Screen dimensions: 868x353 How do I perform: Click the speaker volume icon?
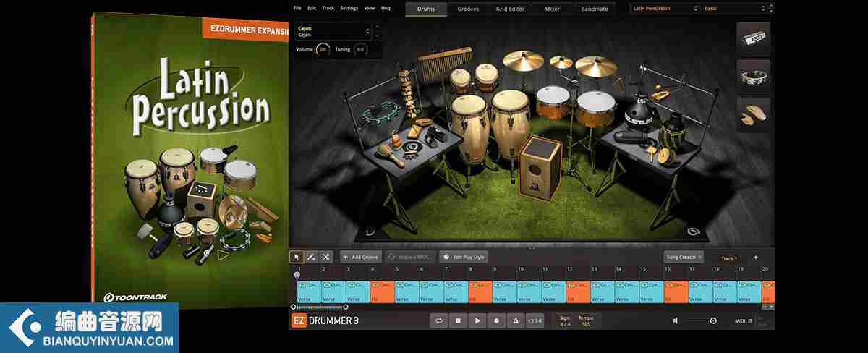(676, 320)
